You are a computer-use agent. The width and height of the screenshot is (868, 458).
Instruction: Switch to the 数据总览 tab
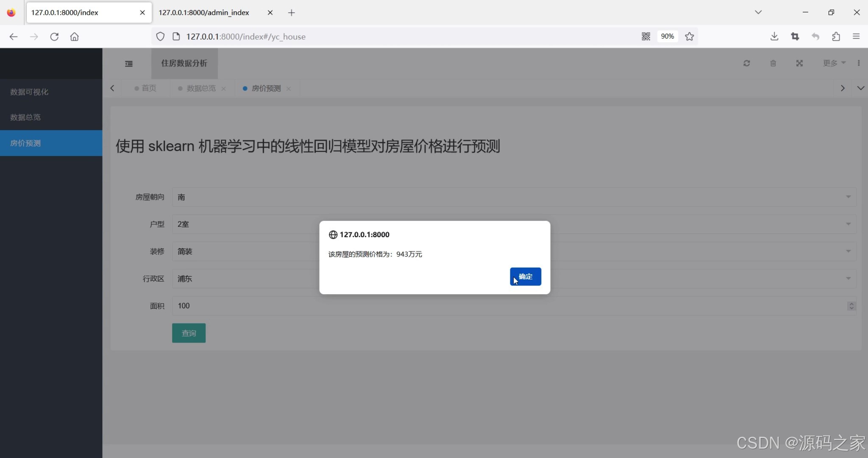pos(201,88)
